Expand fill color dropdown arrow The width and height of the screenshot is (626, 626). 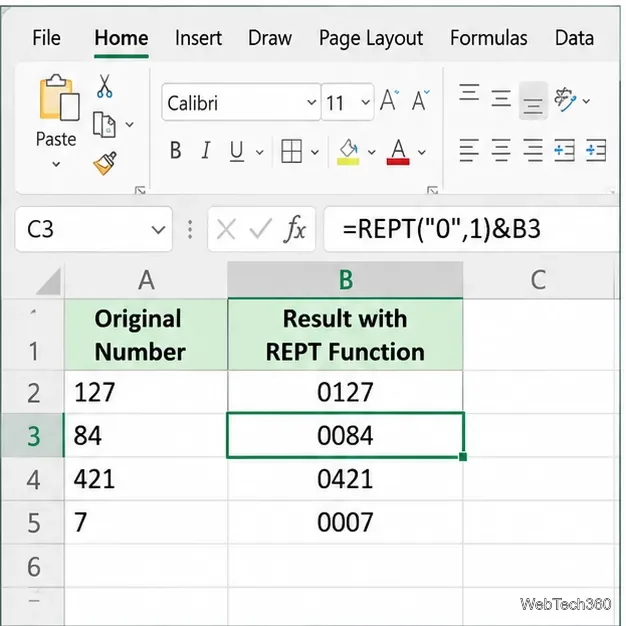(x=371, y=152)
